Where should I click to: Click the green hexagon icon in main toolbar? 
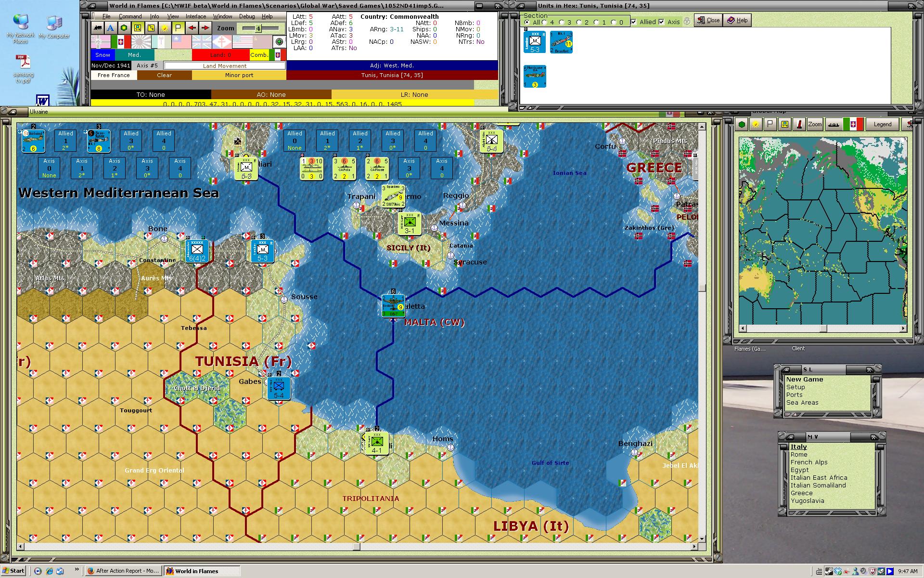click(124, 28)
